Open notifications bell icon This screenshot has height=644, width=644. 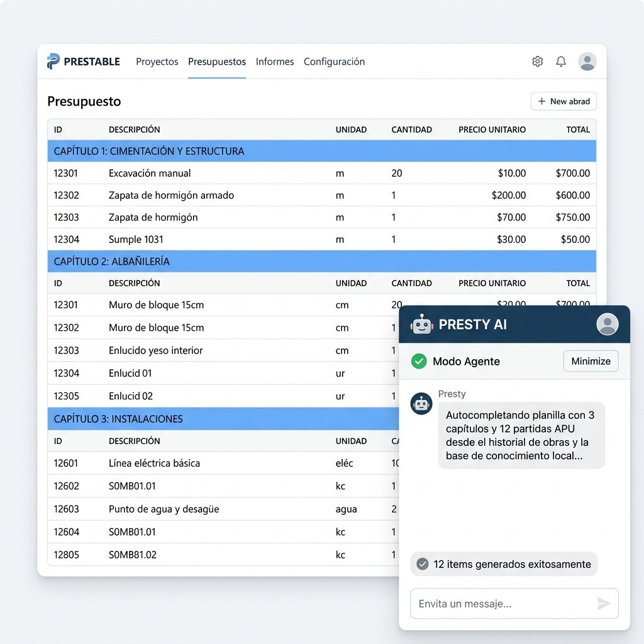pyautogui.click(x=561, y=62)
